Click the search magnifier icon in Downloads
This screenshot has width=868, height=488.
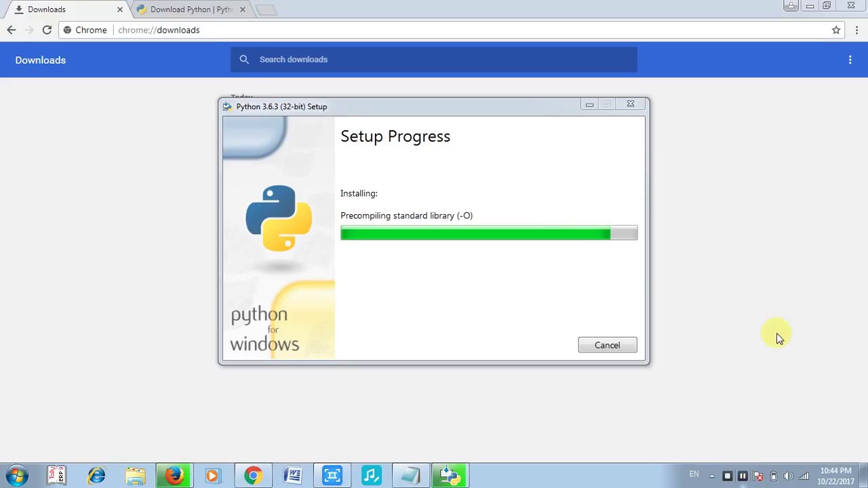click(x=244, y=60)
